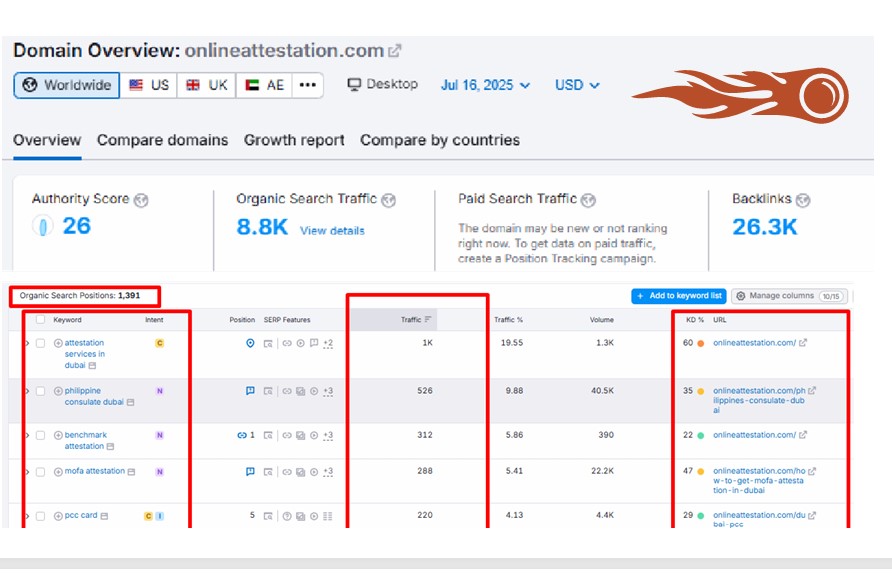Click info icon next to Backlinks
The width and height of the screenshot is (892, 578).
803,200
